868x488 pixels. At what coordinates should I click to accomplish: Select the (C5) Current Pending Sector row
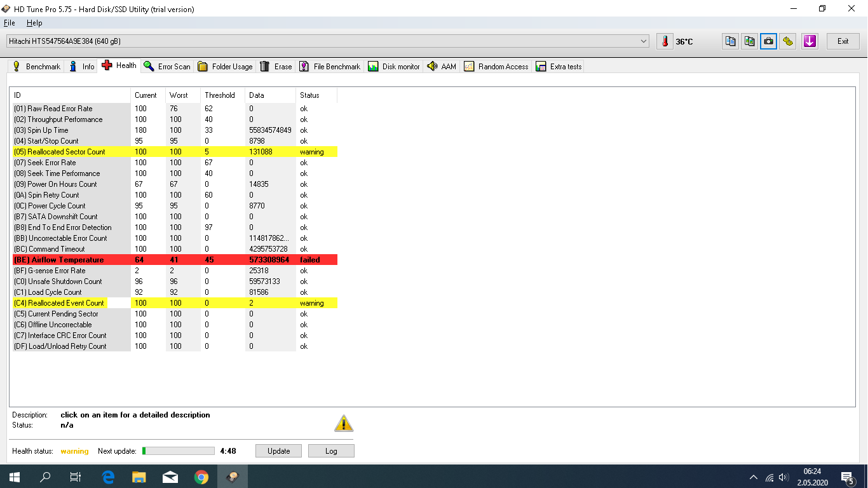coord(175,314)
